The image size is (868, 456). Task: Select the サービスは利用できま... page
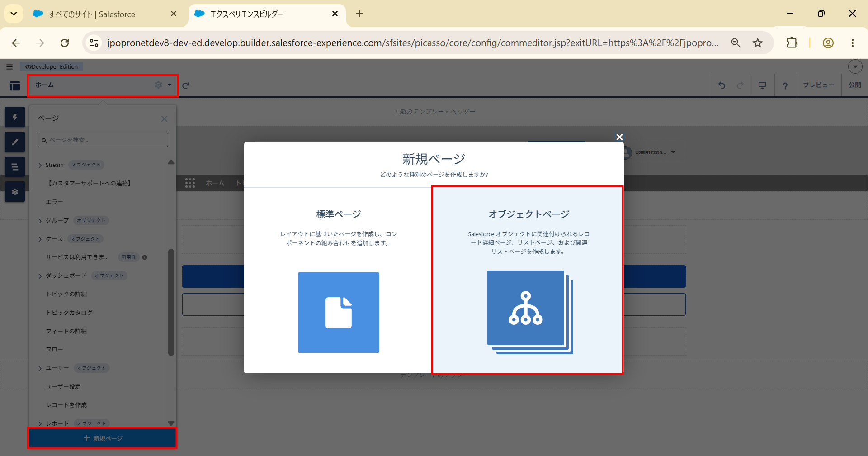tap(77, 257)
